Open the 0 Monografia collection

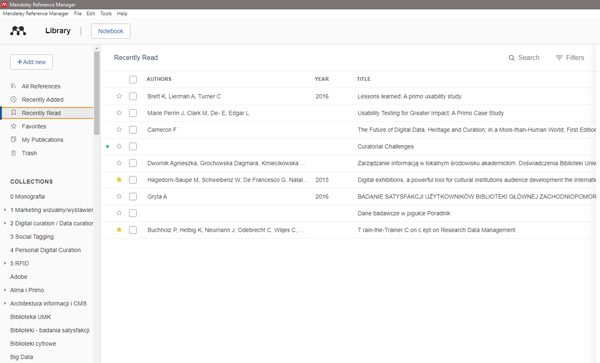[28, 196]
